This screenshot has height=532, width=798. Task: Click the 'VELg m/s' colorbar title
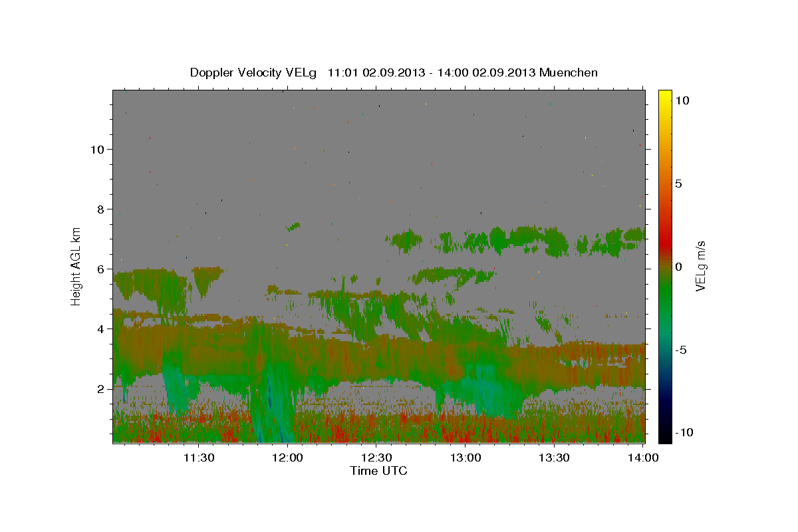pos(700,266)
